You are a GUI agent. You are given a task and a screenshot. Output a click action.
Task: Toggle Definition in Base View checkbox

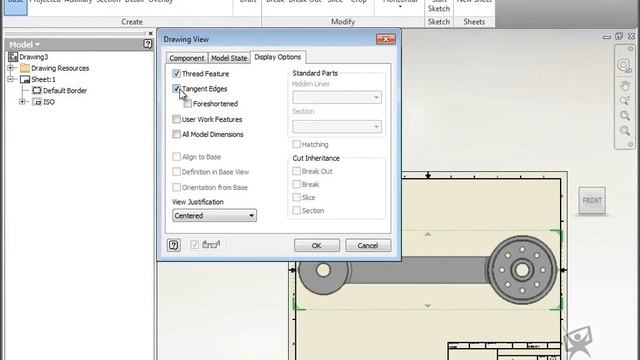pos(176,172)
